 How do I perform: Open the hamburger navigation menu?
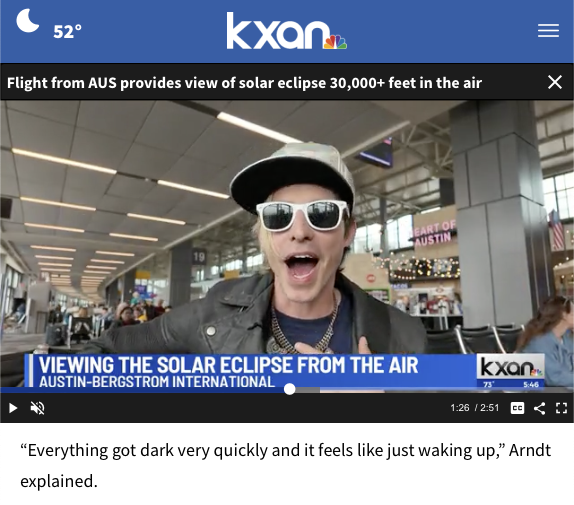coord(548,30)
